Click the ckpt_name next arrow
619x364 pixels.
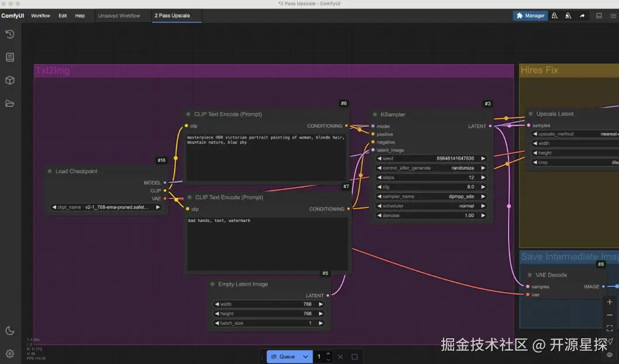158,207
